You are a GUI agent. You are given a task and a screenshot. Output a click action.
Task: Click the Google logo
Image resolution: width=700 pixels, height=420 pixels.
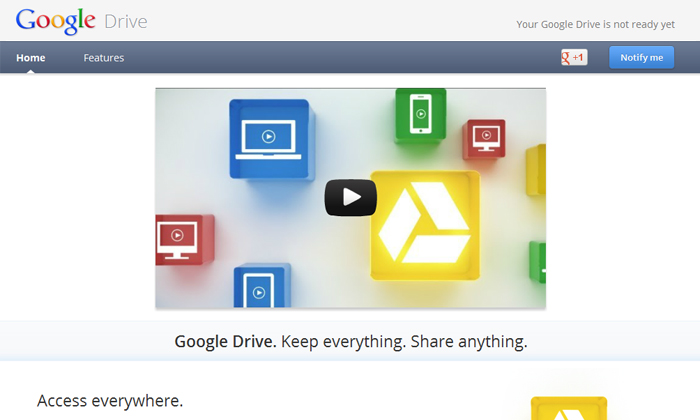coord(55,21)
